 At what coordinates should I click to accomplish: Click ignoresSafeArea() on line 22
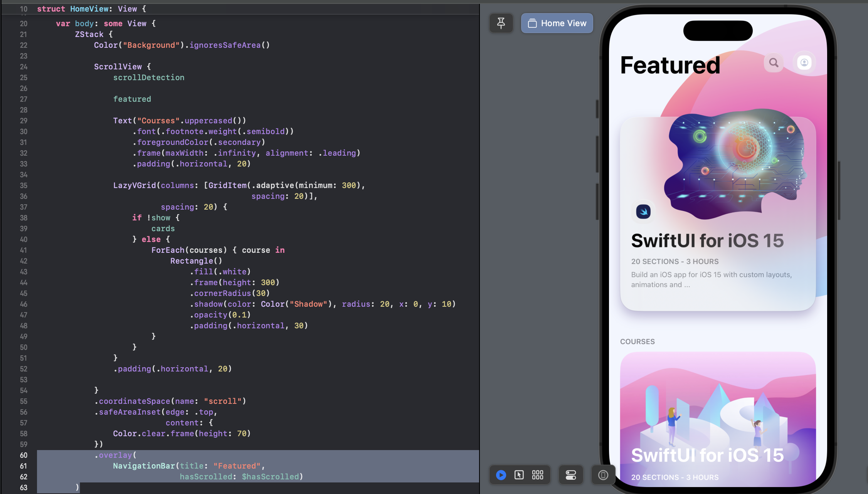point(230,45)
